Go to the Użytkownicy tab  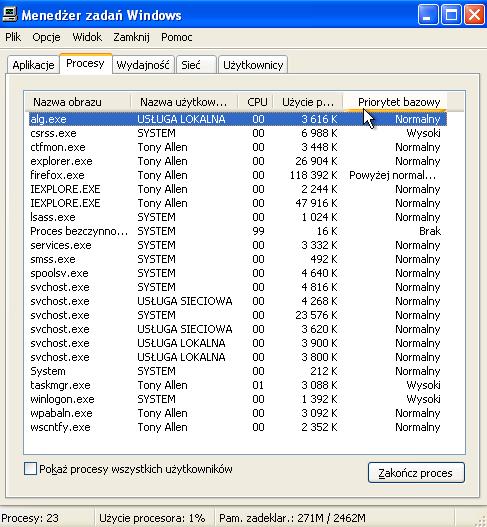253,65
